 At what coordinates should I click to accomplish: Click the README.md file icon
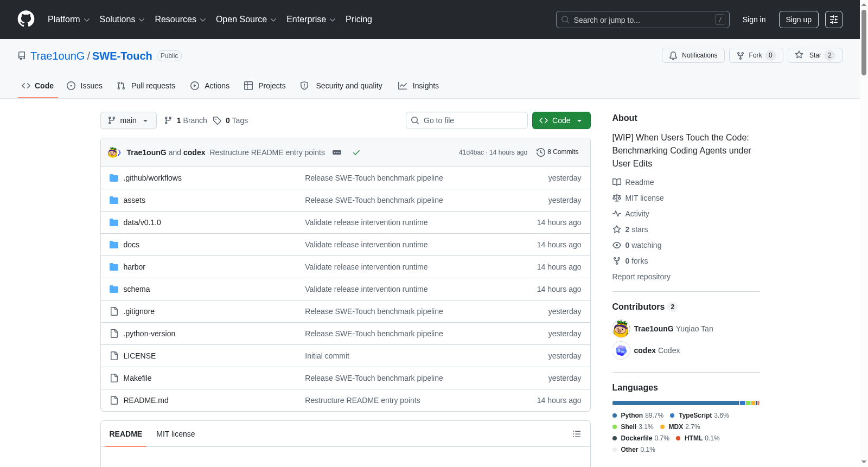[114, 400]
